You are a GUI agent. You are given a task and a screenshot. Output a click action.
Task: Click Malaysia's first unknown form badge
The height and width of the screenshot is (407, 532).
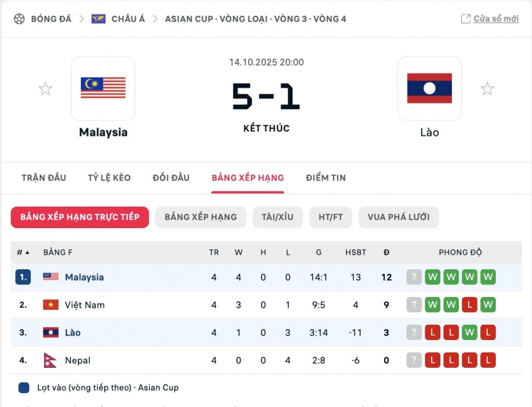pyautogui.click(x=414, y=277)
